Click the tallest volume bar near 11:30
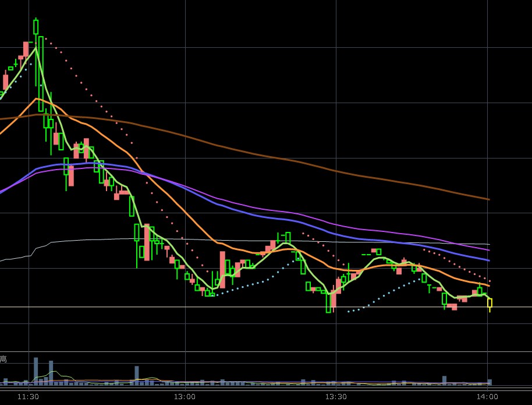 [36, 370]
